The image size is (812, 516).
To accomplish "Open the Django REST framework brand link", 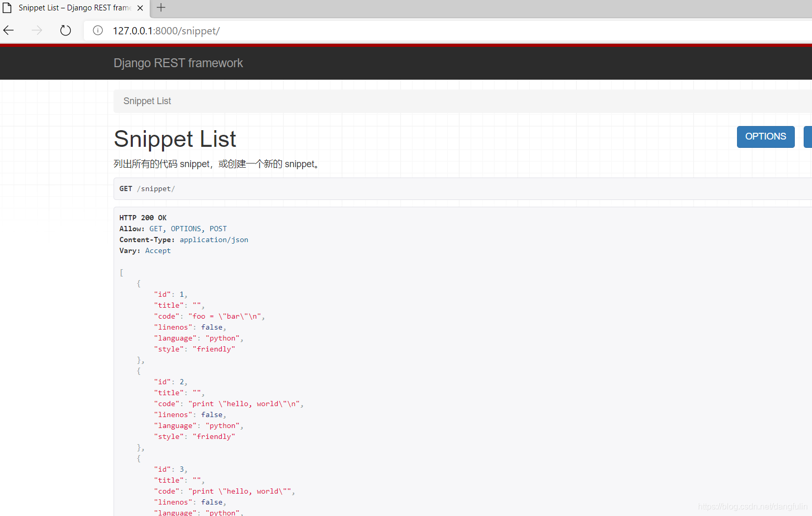I will click(178, 63).
